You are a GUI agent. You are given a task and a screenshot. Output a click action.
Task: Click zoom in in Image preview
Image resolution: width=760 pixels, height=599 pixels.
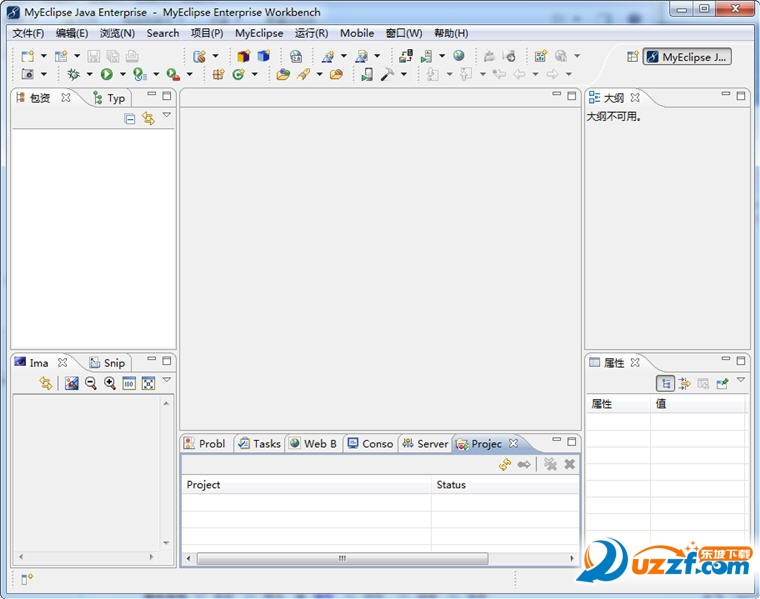click(x=110, y=383)
